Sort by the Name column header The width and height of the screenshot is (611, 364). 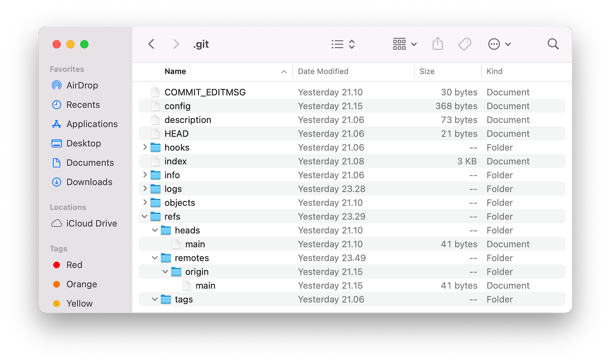point(175,71)
